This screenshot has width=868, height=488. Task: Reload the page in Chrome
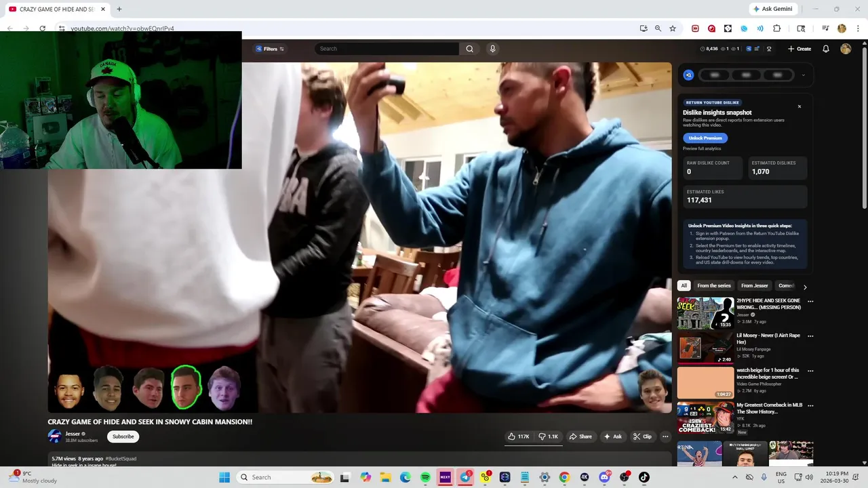point(42,28)
